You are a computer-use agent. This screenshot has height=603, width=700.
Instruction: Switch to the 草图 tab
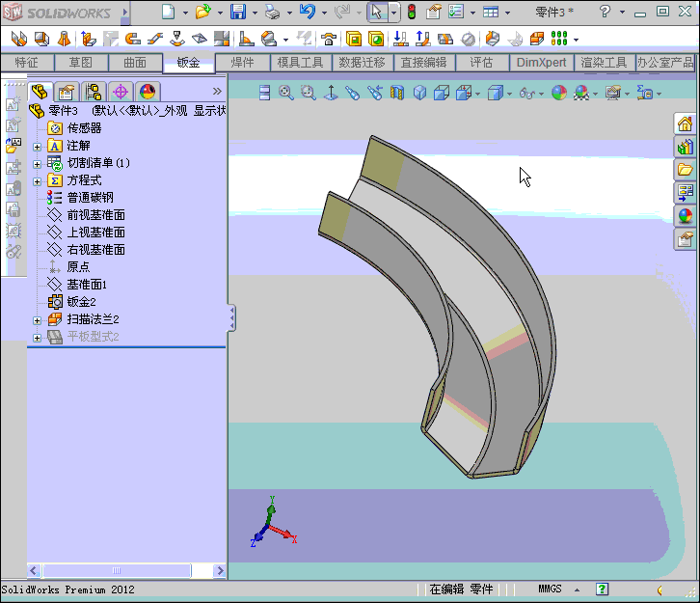[x=81, y=63]
